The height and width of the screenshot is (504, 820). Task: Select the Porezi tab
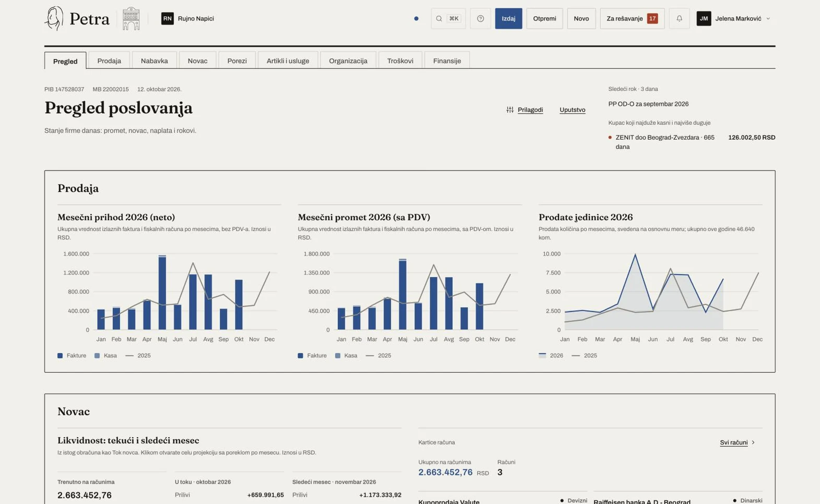point(237,61)
